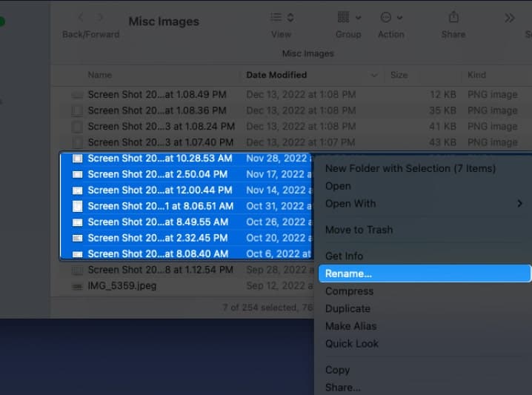The height and width of the screenshot is (395, 532).
Task: Select Open in the context menu
Action: (x=338, y=186)
